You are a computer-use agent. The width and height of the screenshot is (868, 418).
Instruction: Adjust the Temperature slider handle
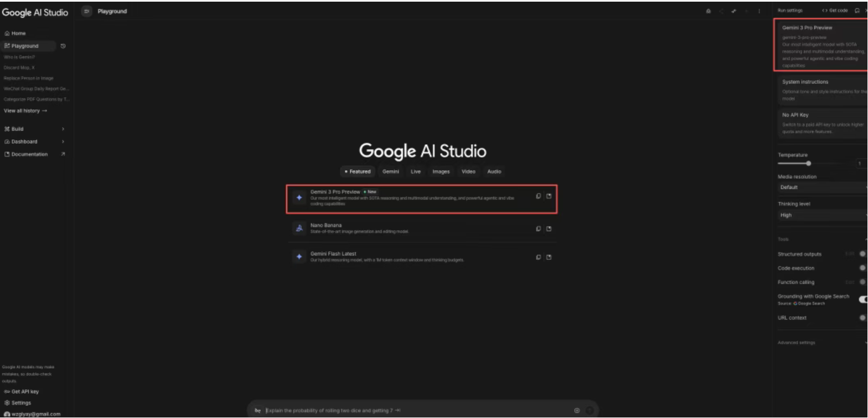[x=809, y=163]
